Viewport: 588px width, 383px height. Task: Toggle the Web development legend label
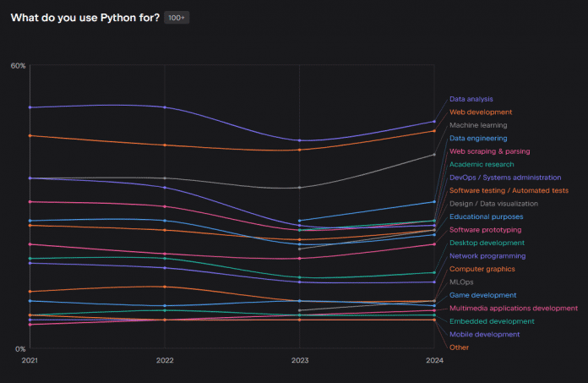pyautogui.click(x=480, y=112)
